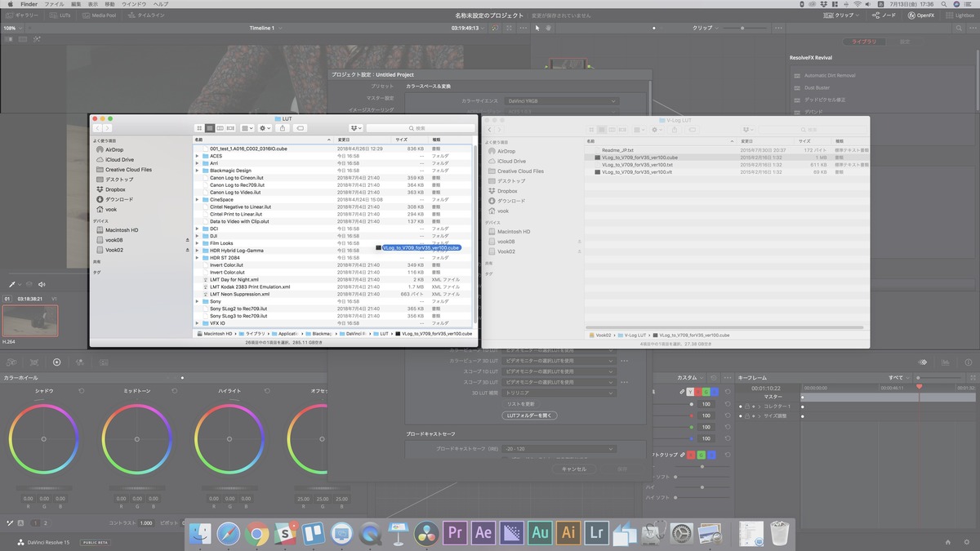The image size is (980, 551).
Task: Open Google Chrome in the Dock
Action: pyautogui.click(x=256, y=533)
